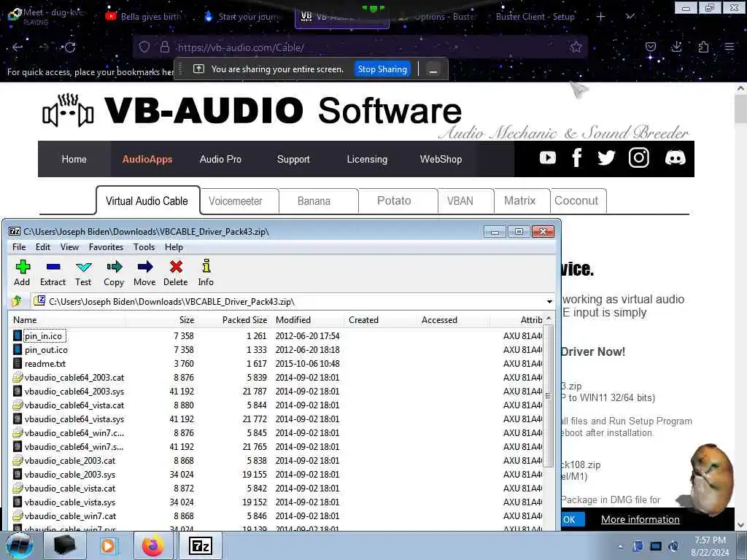Switch to the Coconut tab

(578, 201)
